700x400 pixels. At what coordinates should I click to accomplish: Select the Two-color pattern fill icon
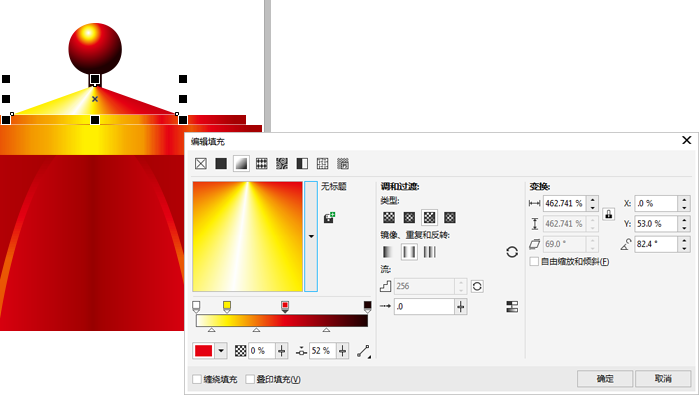point(302,164)
